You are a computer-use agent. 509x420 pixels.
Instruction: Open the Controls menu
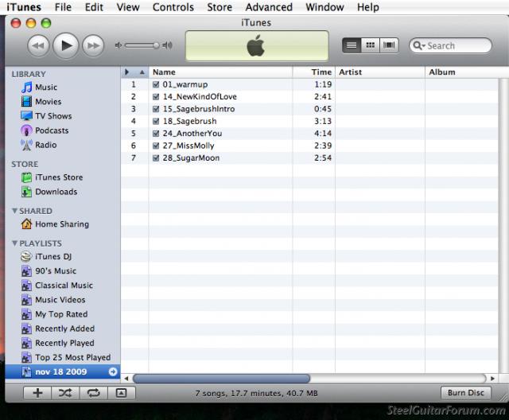pyautogui.click(x=173, y=7)
